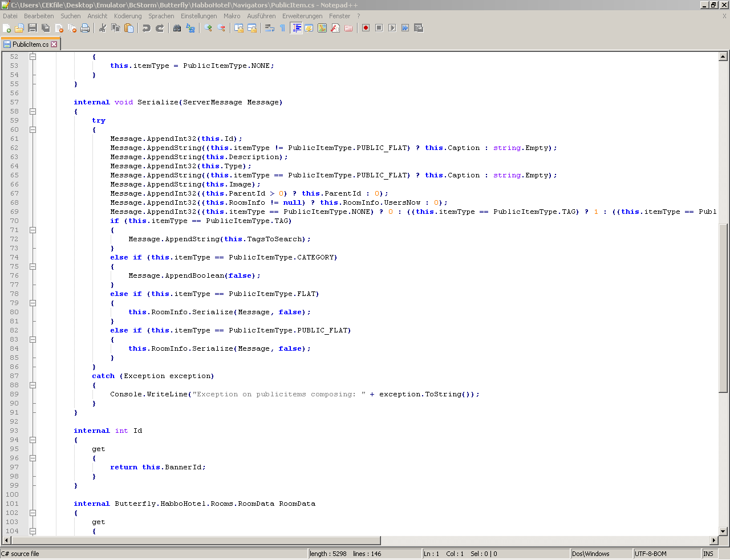
Task: Click the 'catch (Exception exception)' line
Action: pyautogui.click(x=153, y=376)
